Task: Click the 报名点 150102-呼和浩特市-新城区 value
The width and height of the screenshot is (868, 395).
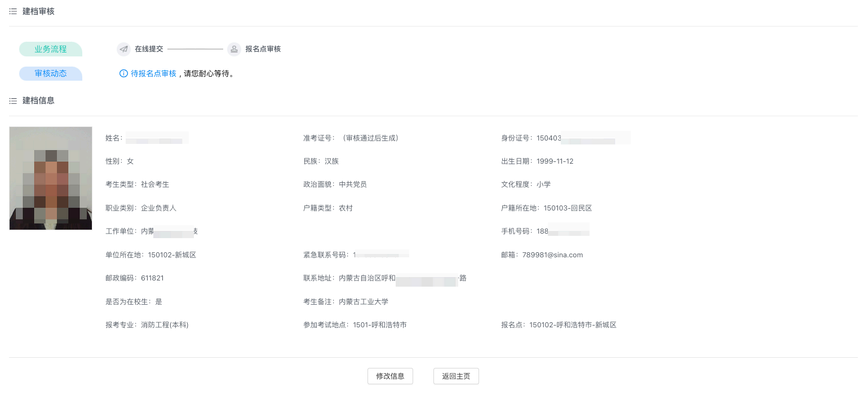Action: [573, 325]
